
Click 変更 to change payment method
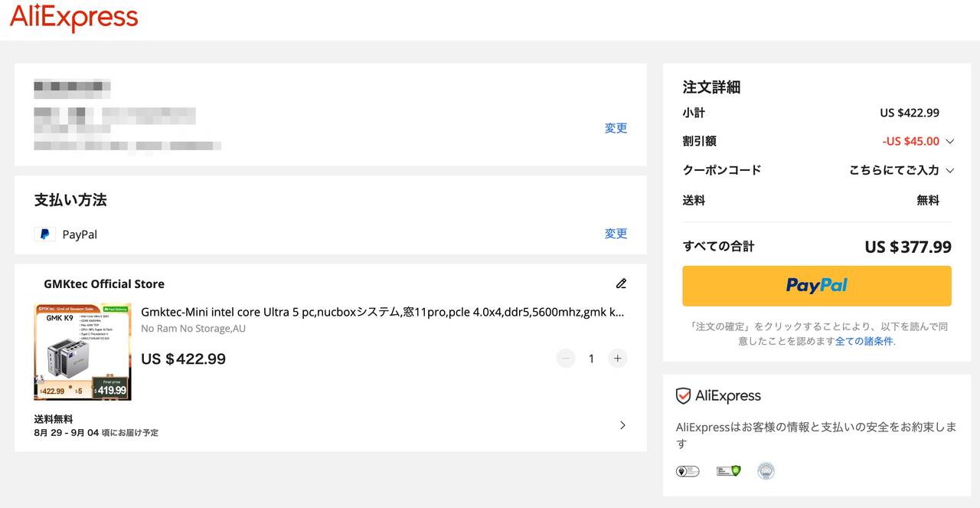point(616,234)
